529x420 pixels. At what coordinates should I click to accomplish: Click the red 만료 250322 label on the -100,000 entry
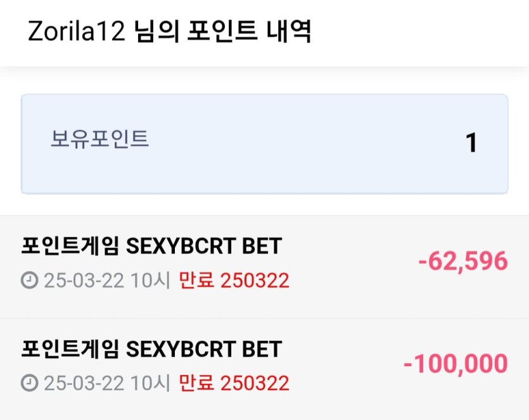click(234, 383)
